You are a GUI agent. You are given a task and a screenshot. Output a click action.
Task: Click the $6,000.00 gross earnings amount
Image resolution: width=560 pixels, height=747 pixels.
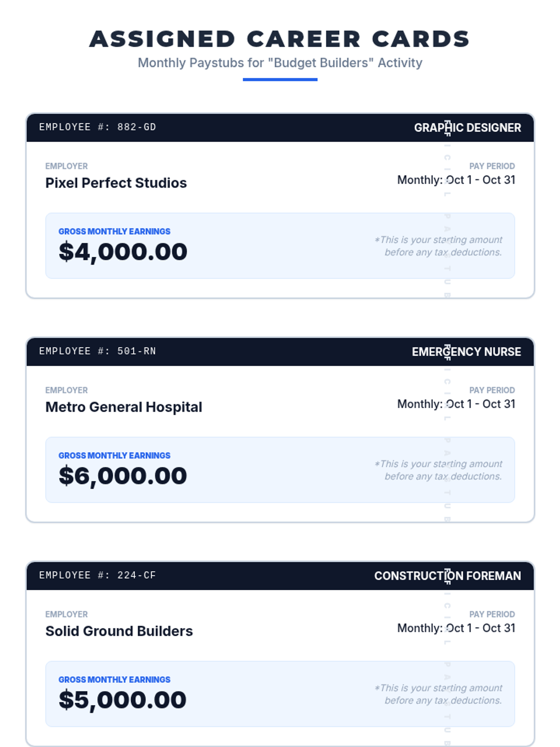pyautogui.click(x=123, y=476)
